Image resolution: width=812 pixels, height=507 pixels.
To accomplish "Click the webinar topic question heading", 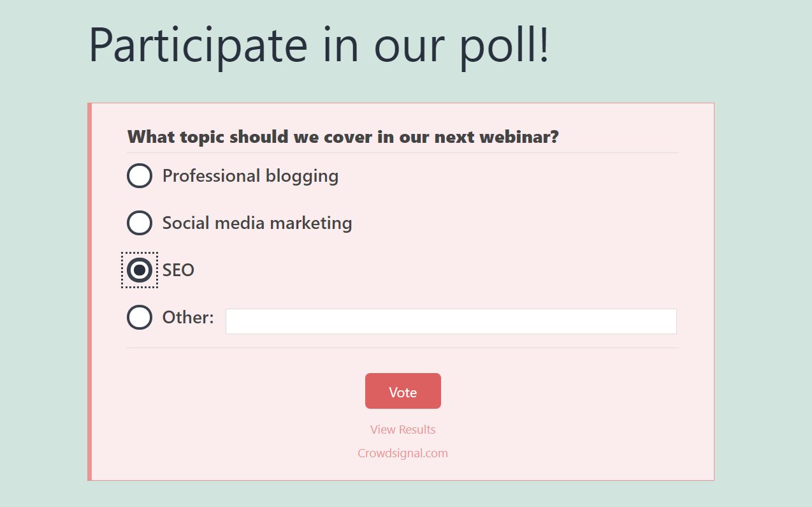I will click(x=343, y=136).
